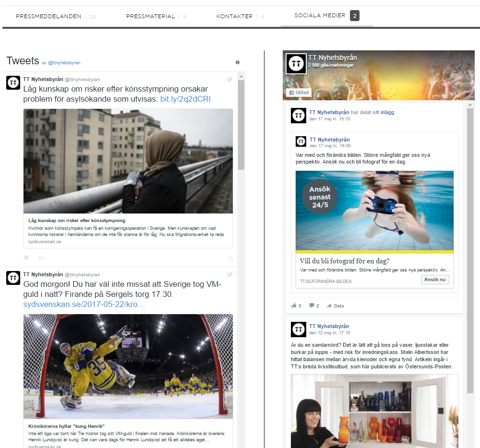Open the bit.ly/2q2dCRI link

pos(185,99)
